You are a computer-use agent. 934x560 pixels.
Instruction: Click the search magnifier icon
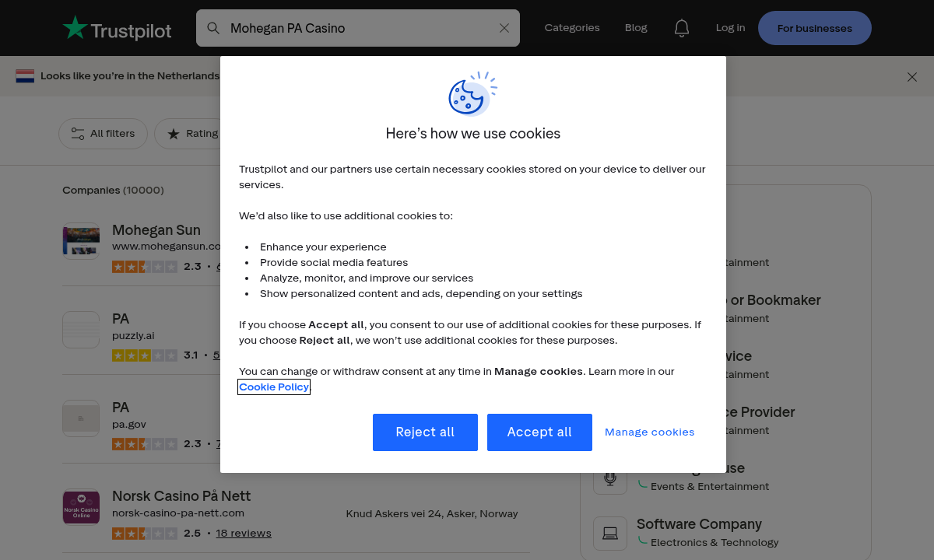[213, 28]
